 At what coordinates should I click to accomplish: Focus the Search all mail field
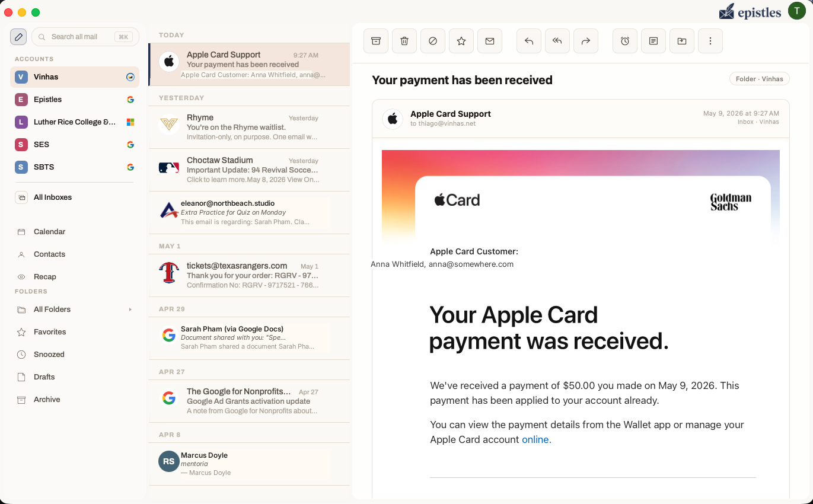click(x=85, y=37)
